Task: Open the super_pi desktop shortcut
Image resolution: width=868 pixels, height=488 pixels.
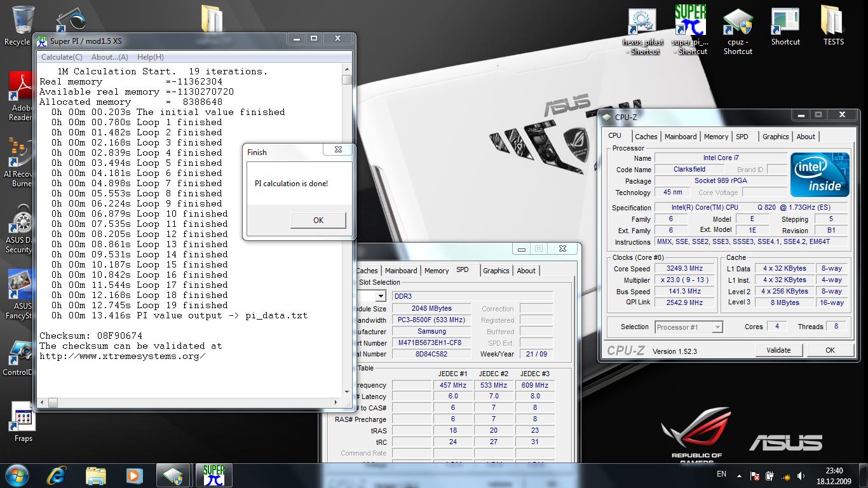Action: [x=691, y=30]
